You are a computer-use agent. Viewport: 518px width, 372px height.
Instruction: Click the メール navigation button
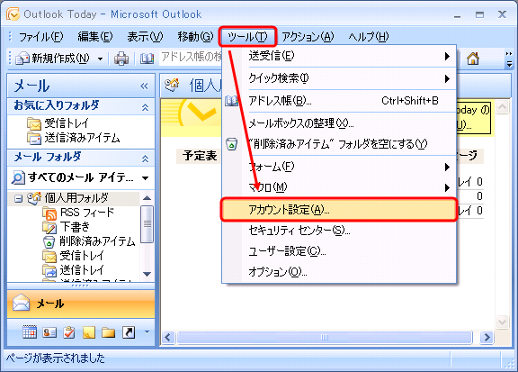[x=81, y=304]
